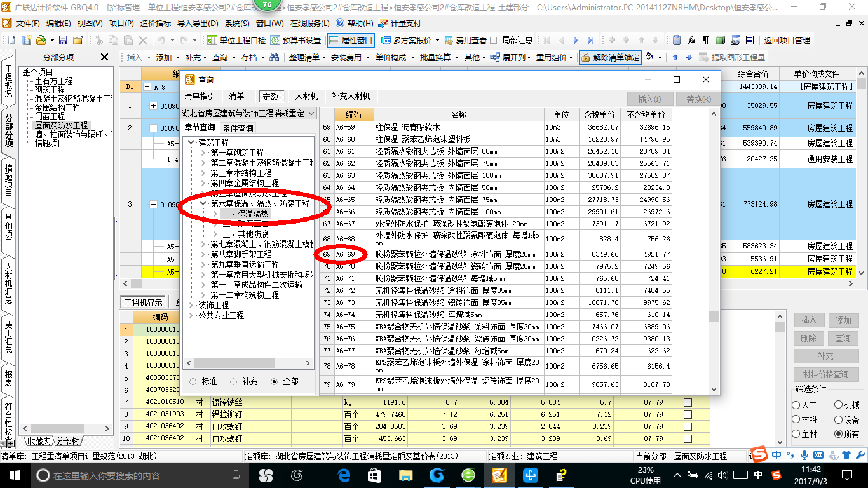The image size is (868, 488).
Task: Click 材料价格查询 button
Action: click(825, 374)
